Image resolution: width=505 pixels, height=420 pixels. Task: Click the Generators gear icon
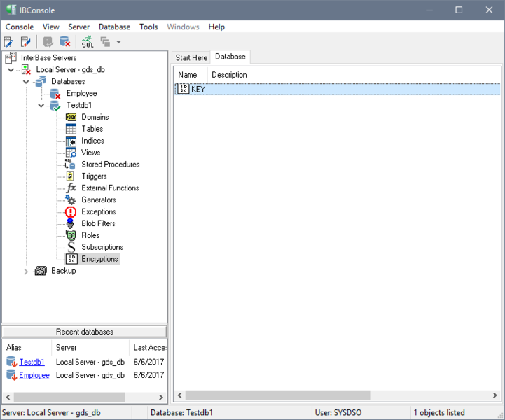71,199
